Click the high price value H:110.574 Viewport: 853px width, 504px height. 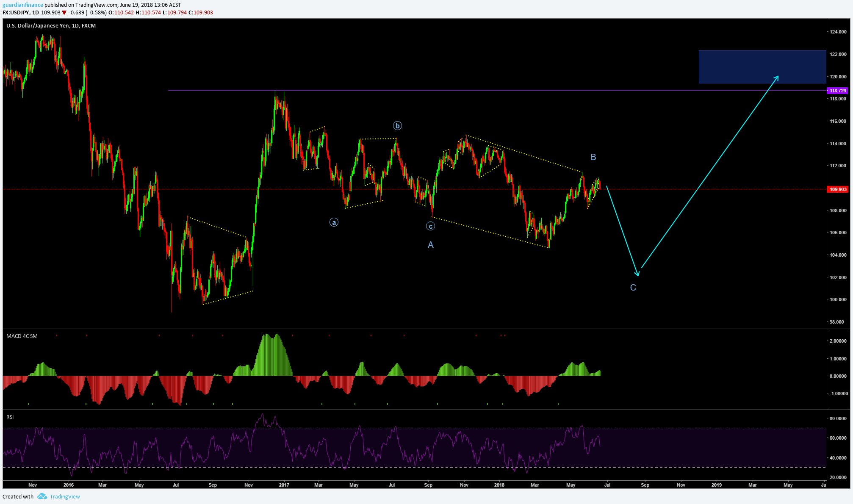[148, 13]
